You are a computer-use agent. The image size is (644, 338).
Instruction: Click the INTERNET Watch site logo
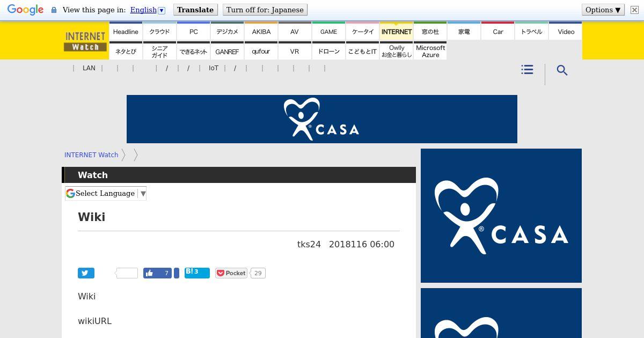(x=85, y=41)
